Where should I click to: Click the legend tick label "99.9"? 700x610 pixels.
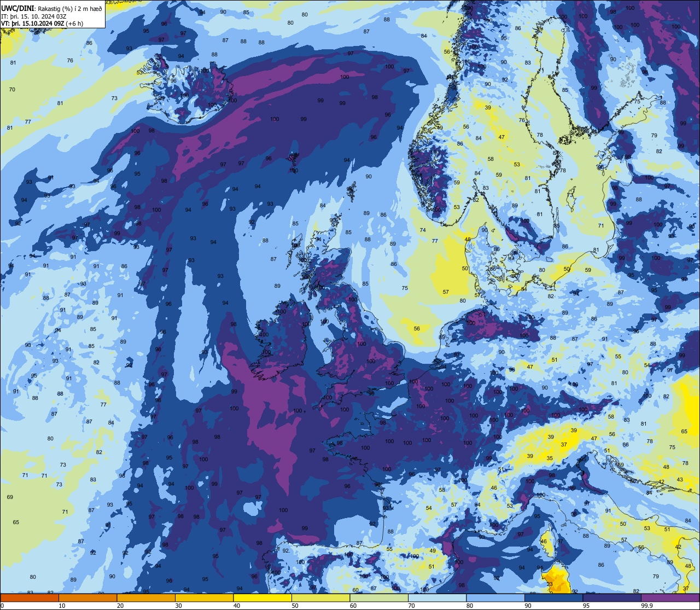tap(647, 606)
